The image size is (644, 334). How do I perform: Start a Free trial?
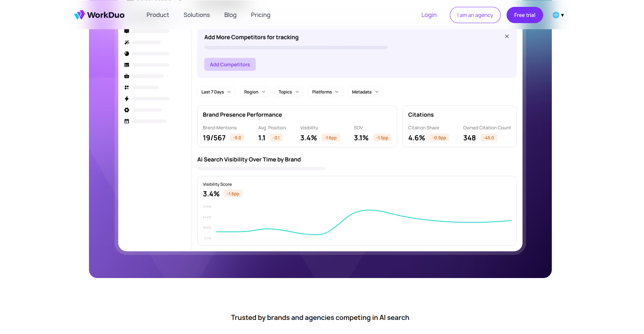coord(525,15)
